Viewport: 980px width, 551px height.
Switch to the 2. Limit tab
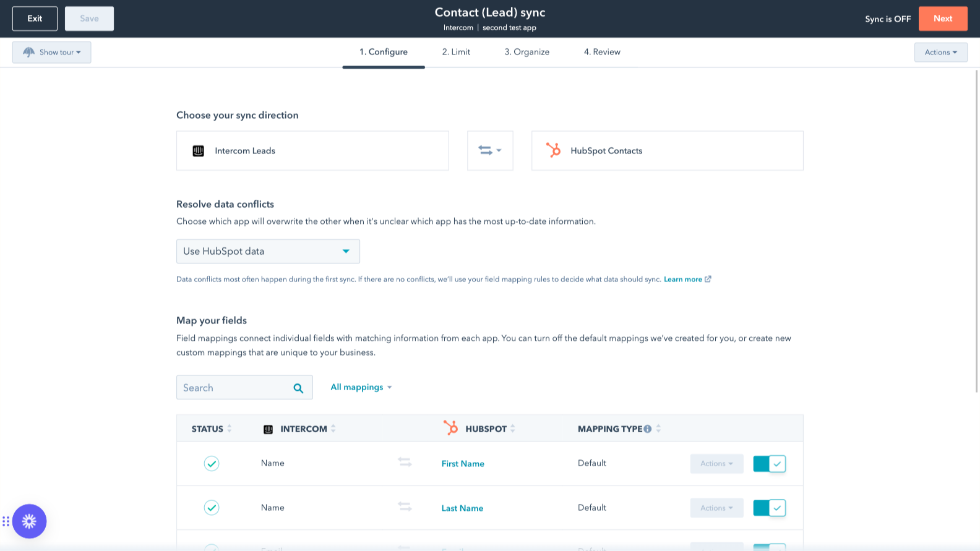[x=456, y=52]
